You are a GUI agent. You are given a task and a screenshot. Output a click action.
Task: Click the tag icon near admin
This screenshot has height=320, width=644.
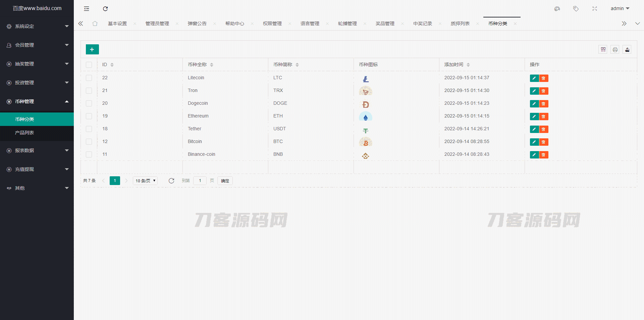pyautogui.click(x=576, y=9)
